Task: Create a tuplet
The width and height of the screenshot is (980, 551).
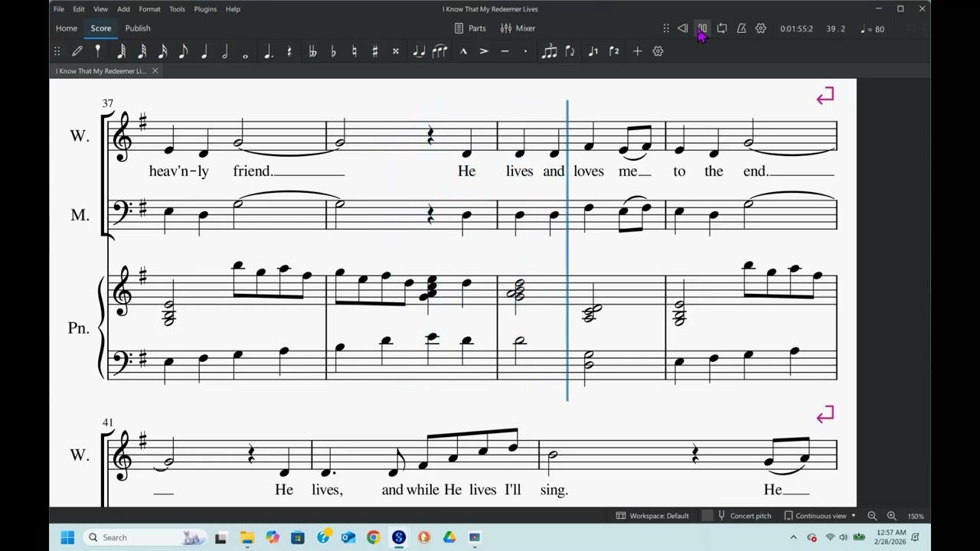Action: coord(549,51)
